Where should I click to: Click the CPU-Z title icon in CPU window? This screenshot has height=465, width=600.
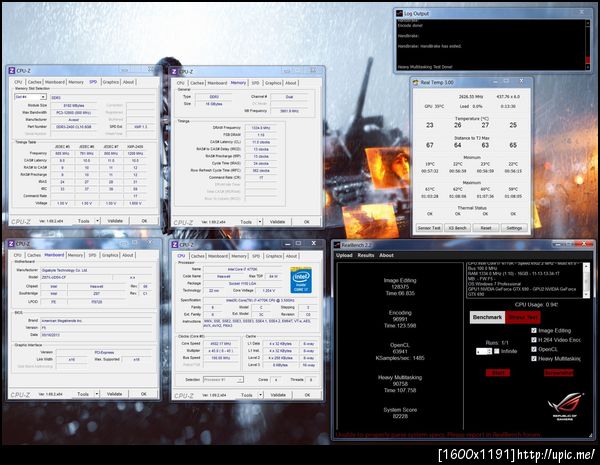(x=174, y=245)
